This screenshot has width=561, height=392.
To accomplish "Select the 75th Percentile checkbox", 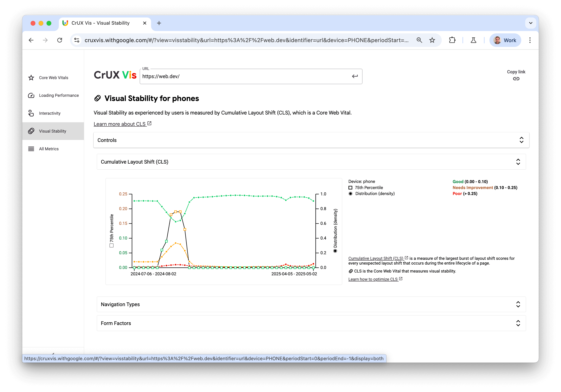I will pos(350,187).
